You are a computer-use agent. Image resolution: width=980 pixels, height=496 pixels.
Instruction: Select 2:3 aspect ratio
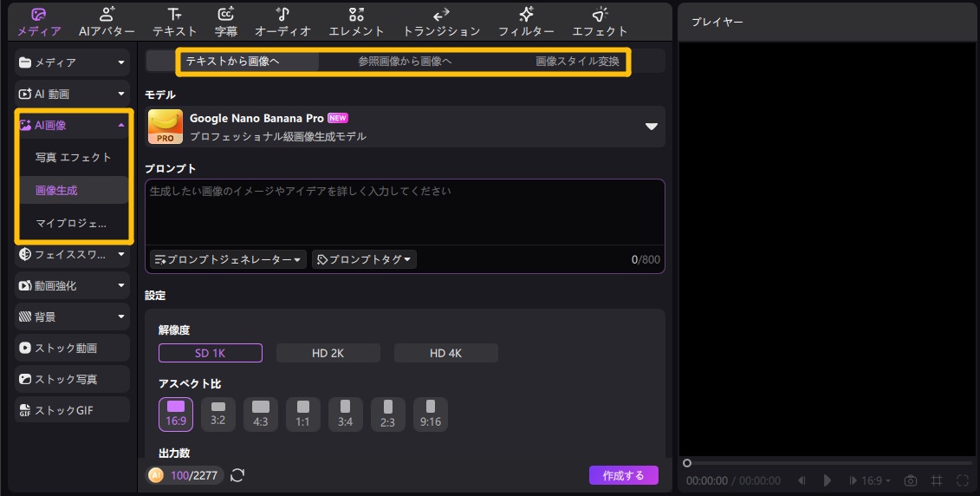point(388,414)
